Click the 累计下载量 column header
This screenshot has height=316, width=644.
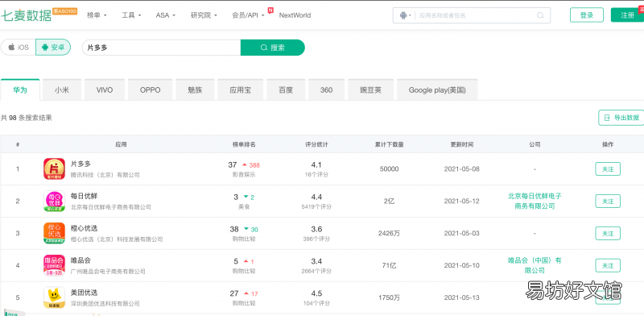click(x=389, y=144)
